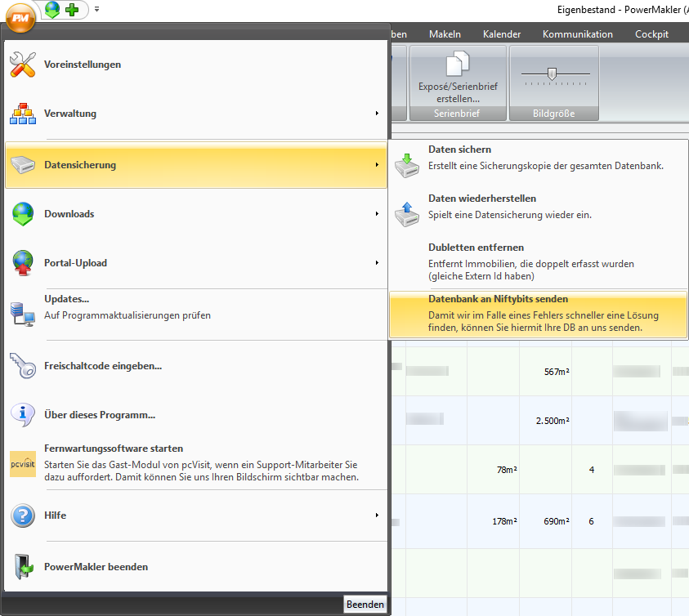Expand the Downloads submenu arrow

click(377, 214)
